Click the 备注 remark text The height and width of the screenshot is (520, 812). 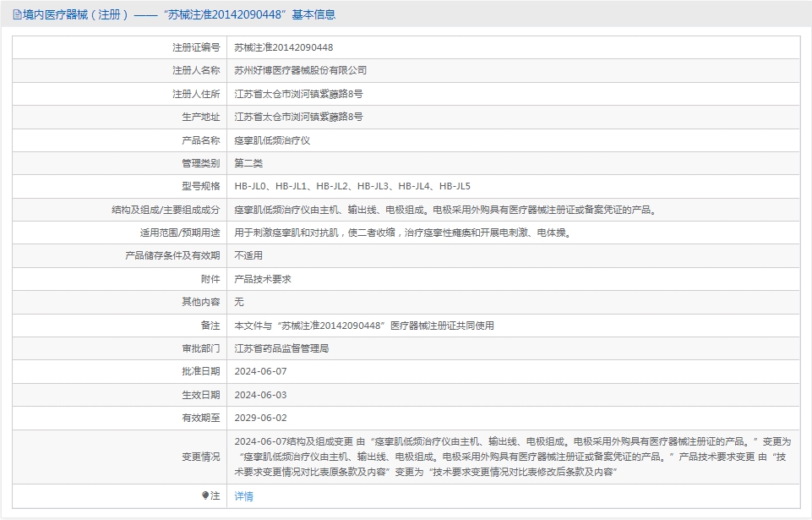pyautogui.click(x=364, y=326)
